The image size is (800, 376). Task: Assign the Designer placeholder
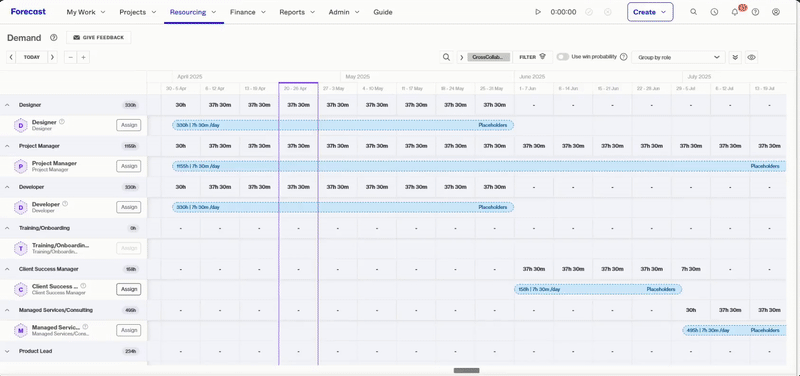(129, 125)
